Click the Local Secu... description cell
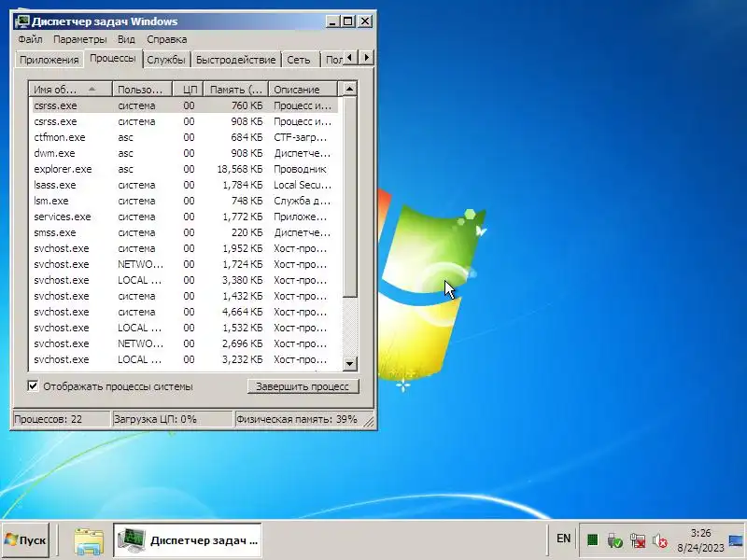 (x=303, y=185)
